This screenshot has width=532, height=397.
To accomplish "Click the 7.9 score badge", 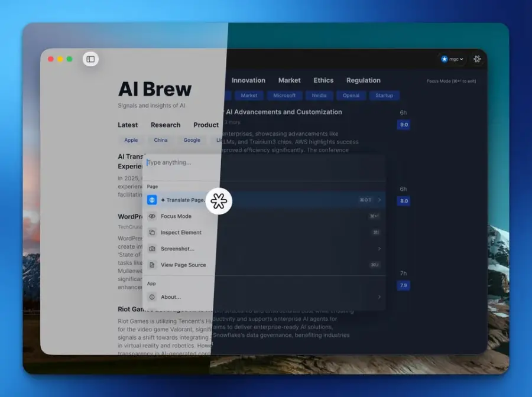I will click(x=403, y=285).
